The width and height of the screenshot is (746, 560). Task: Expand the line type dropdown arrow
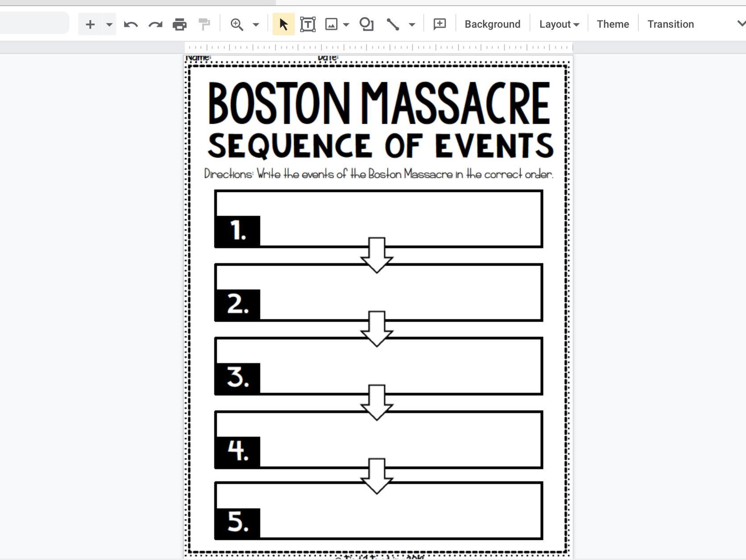(412, 25)
